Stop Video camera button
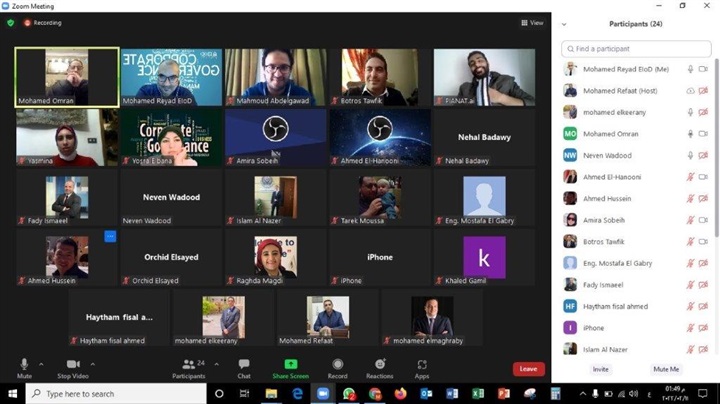Viewport: 720px width, 404px height. [x=73, y=368]
